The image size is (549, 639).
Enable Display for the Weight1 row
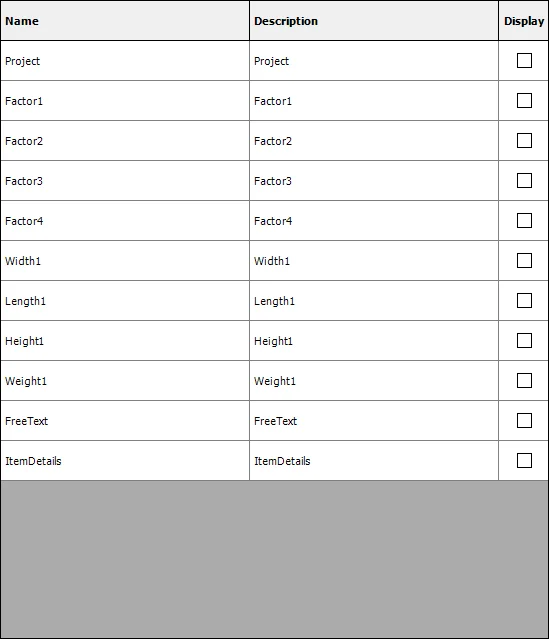tap(524, 381)
